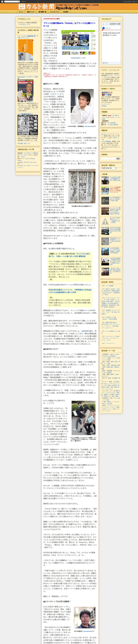The height and width of the screenshot is (644, 138).
Task: Open the 電子書籍一覧 tab
Action: pyautogui.click(x=42, y=12)
